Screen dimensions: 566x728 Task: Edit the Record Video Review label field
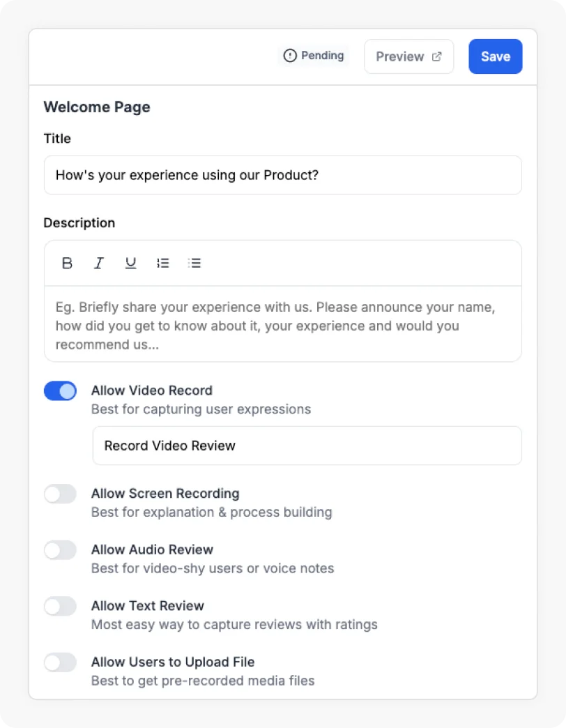[x=307, y=446]
